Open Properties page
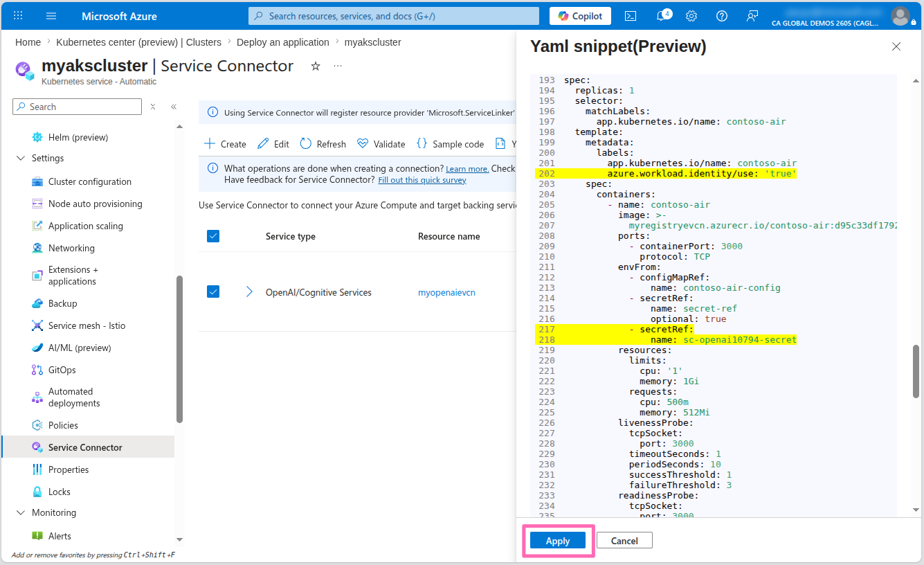This screenshot has width=924, height=565. pyautogui.click(x=69, y=469)
